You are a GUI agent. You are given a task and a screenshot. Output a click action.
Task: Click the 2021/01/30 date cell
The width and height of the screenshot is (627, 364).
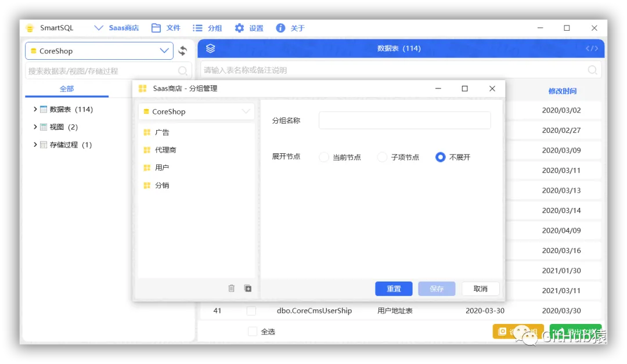(561, 271)
